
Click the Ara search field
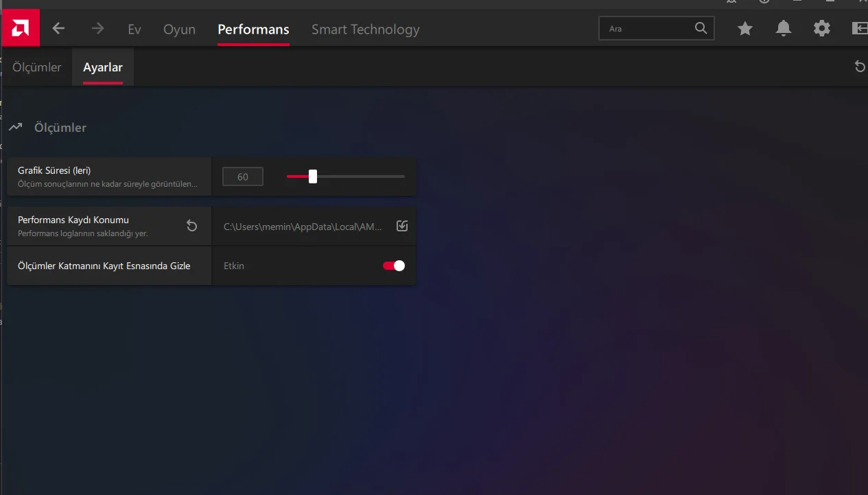click(656, 28)
